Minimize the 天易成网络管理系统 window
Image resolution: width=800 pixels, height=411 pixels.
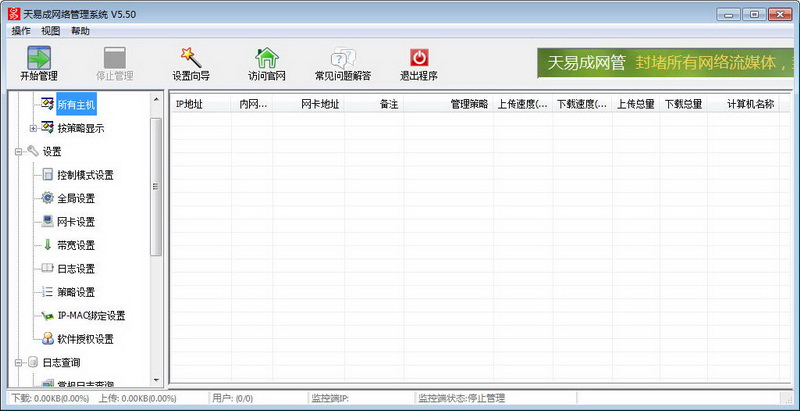click(x=728, y=15)
